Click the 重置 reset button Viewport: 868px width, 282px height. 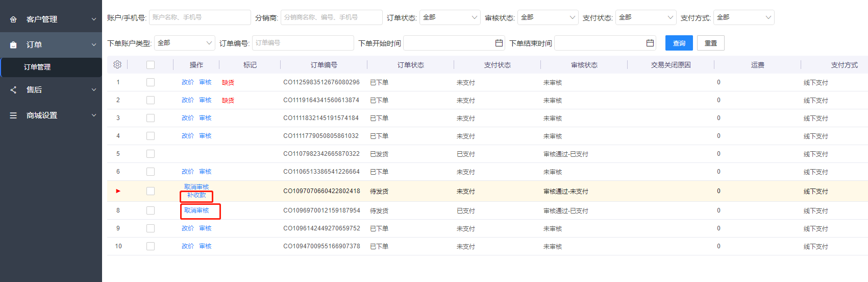point(710,43)
